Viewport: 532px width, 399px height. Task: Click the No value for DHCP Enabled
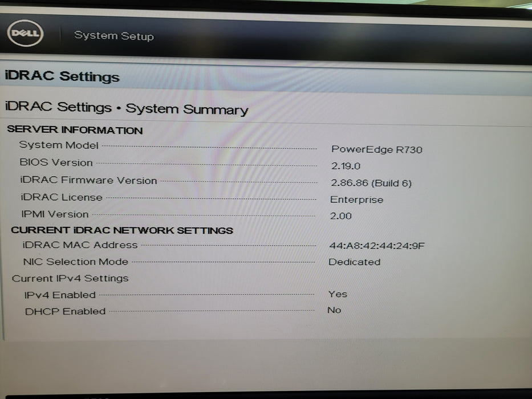pyautogui.click(x=334, y=310)
